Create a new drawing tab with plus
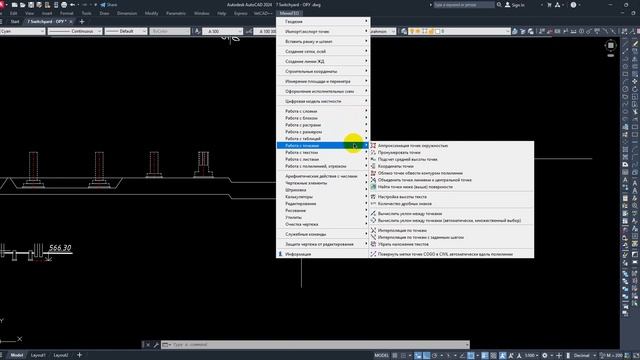640x360 pixels. [82, 21]
